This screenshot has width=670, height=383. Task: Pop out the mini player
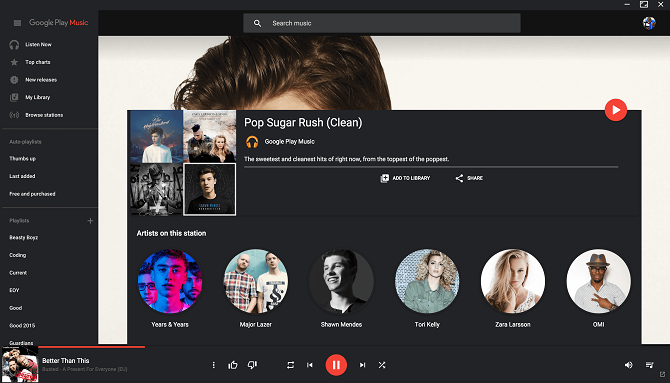pyautogui.click(x=663, y=374)
